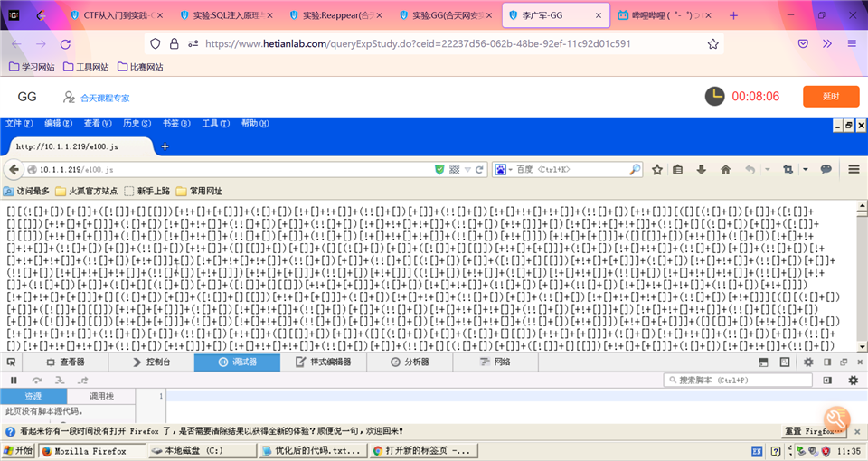This screenshot has width=868, height=461.
Task: Click the debugger step in icon
Action: point(60,381)
